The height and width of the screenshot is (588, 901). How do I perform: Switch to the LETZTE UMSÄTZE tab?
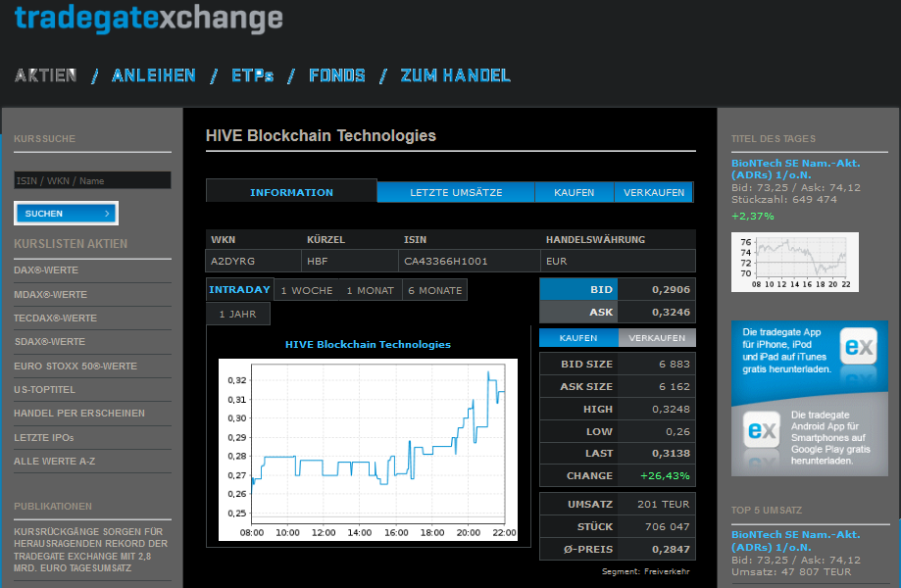coord(456,192)
